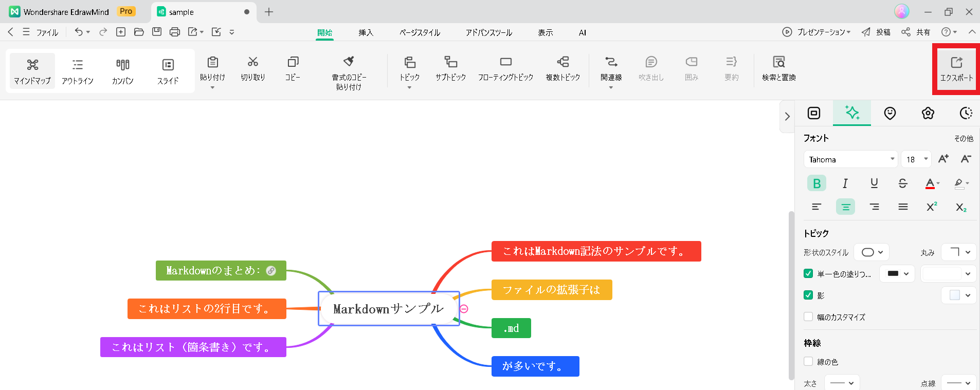The image size is (980, 390).
Task: Switch to Kanban view mode
Action: coord(123,71)
